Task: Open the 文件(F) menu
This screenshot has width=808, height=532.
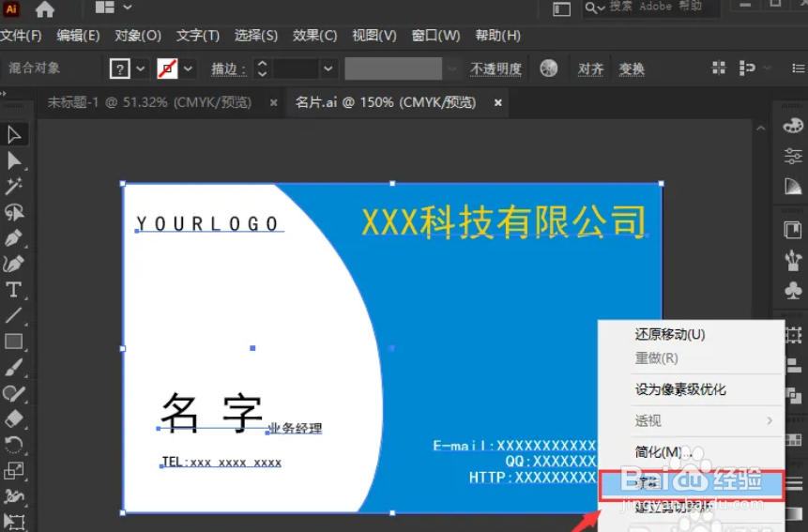Action: point(21,36)
